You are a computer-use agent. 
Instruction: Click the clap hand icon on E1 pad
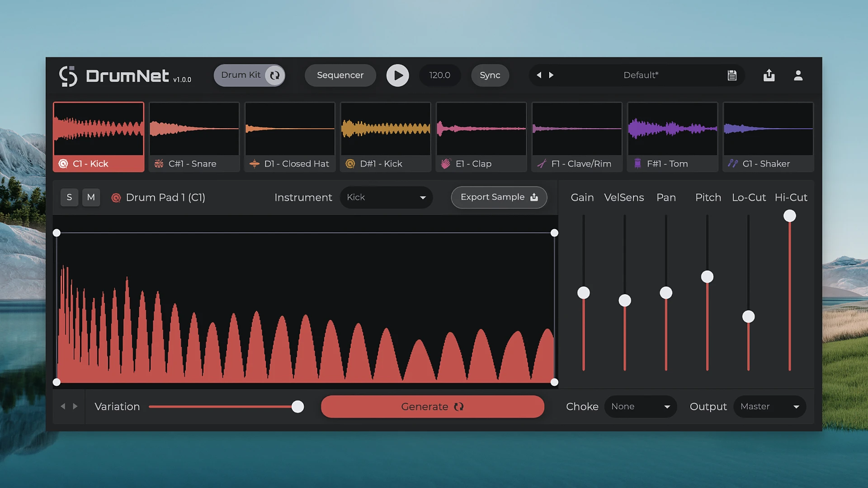pos(446,164)
